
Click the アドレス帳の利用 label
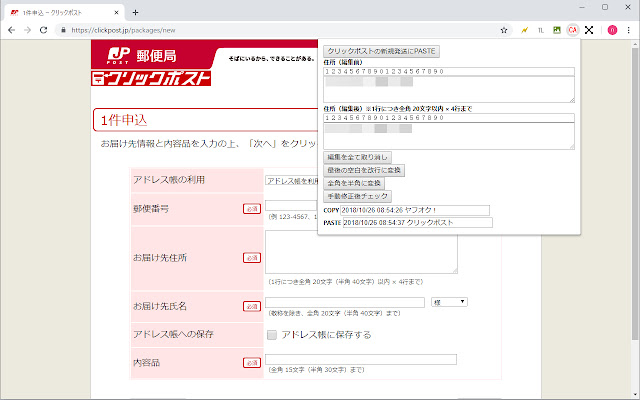pyautogui.click(x=169, y=180)
